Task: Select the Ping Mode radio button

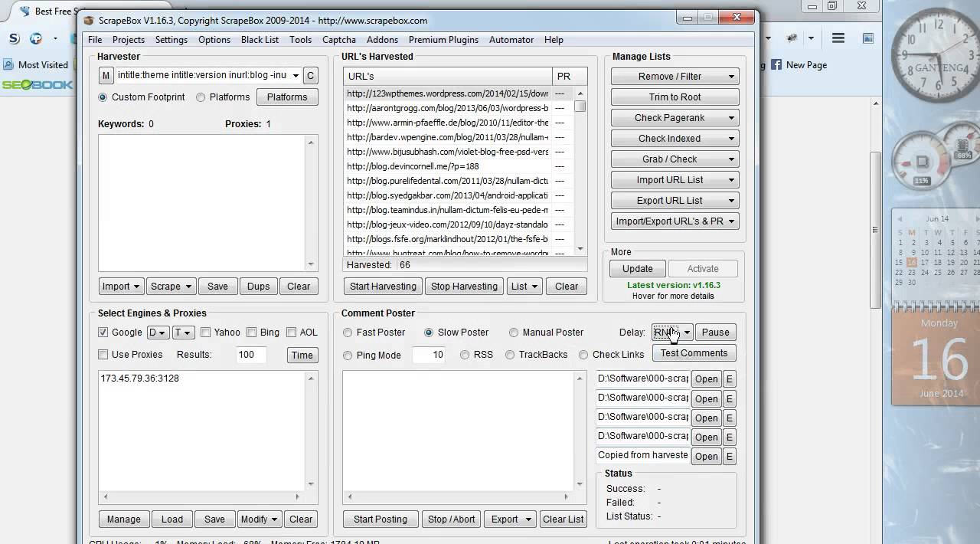Action: pos(348,356)
